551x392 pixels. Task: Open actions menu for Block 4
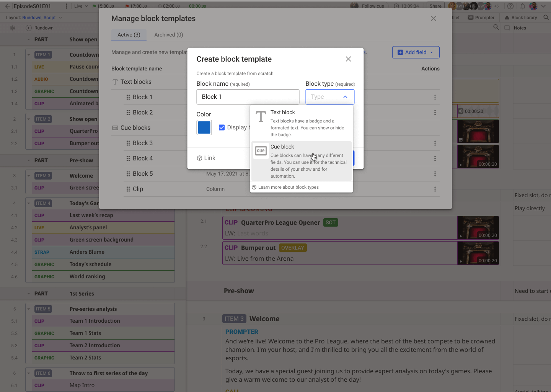point(435,158)
